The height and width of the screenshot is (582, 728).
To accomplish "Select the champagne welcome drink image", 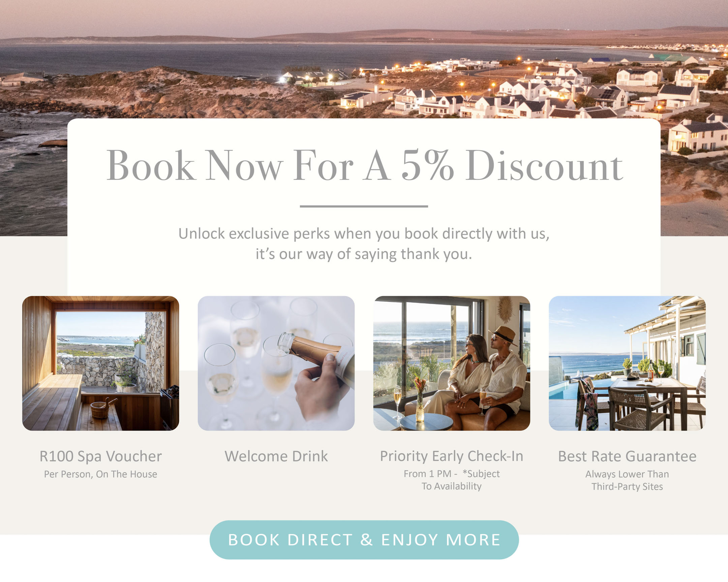I will 276,363.
